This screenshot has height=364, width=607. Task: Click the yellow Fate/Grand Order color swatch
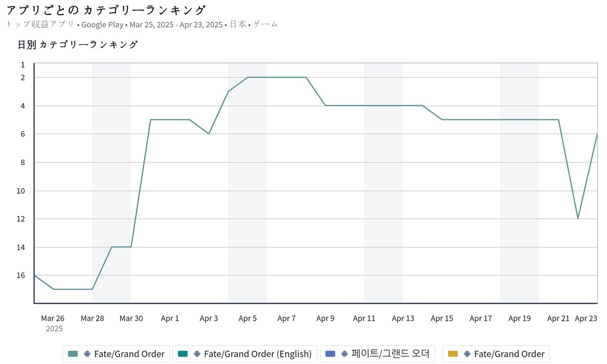[x=453, y=354]
